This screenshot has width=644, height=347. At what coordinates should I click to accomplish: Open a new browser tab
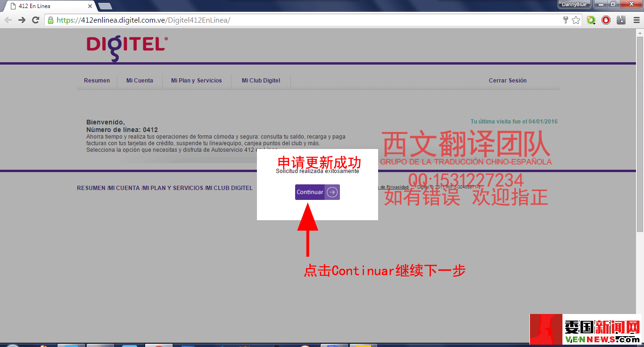coord(105,6)
